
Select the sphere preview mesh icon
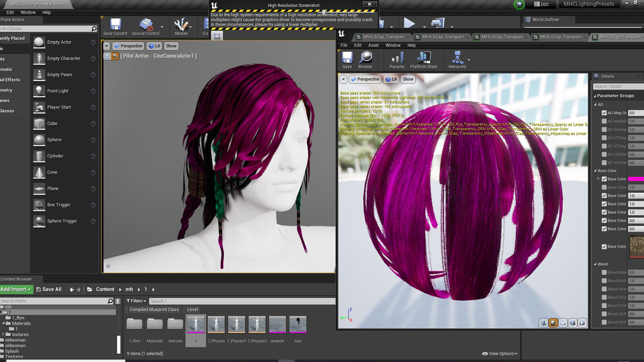[x=553, y=323]
